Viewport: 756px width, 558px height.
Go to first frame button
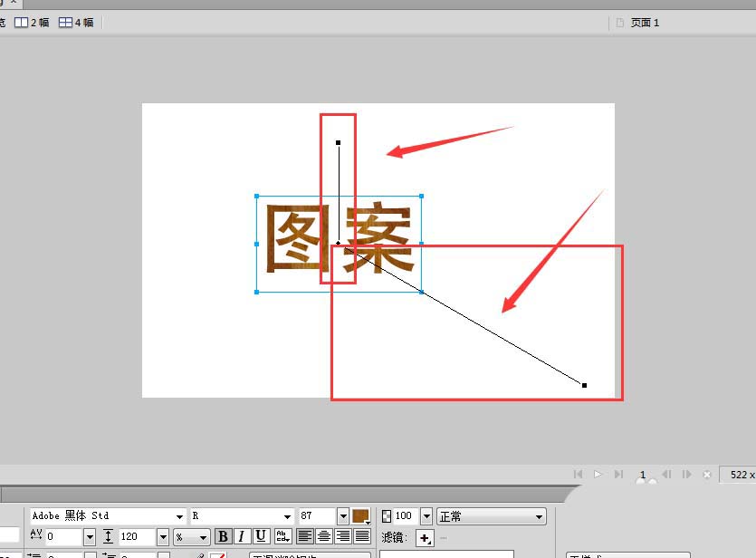pos(578,474)
